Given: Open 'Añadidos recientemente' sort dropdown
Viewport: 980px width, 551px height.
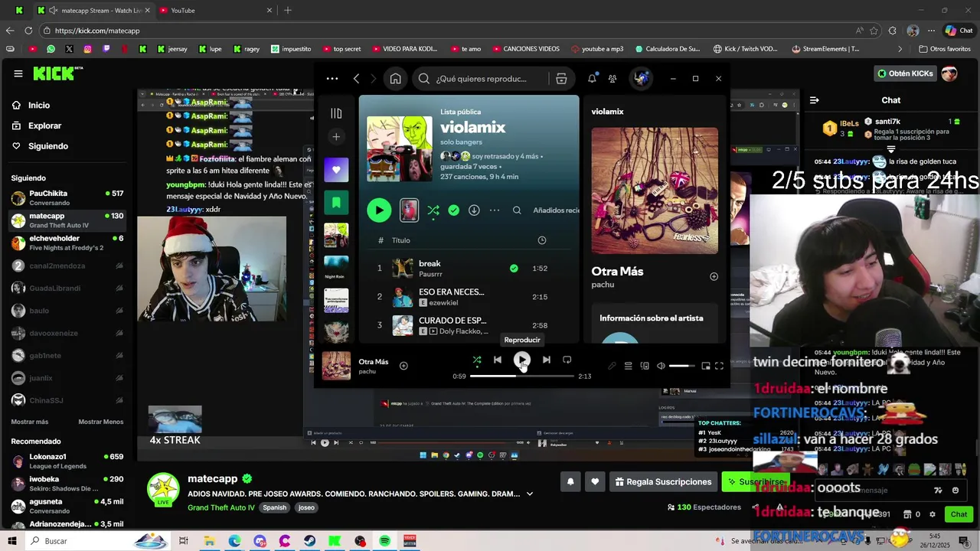Looking at the screenshot, I should point(556,210).
